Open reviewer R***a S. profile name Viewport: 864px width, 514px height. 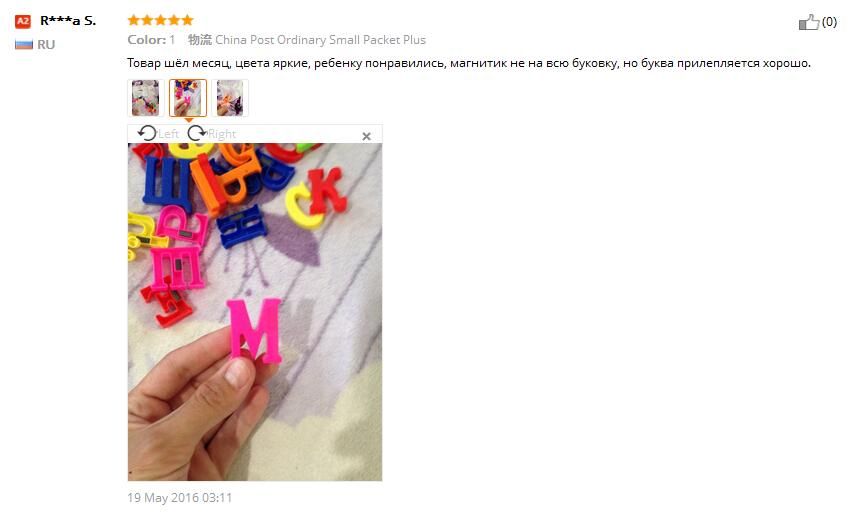68,21
